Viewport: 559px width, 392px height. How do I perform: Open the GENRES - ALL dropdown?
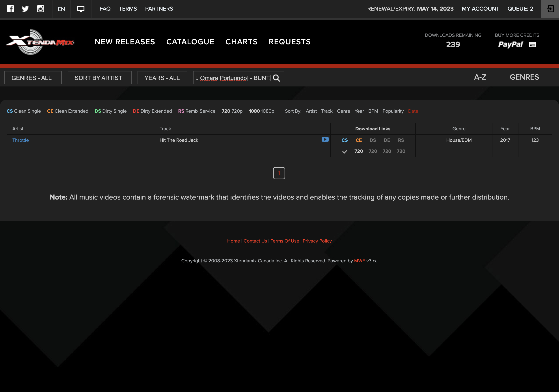pyautogui.click(x=33, y=78)
